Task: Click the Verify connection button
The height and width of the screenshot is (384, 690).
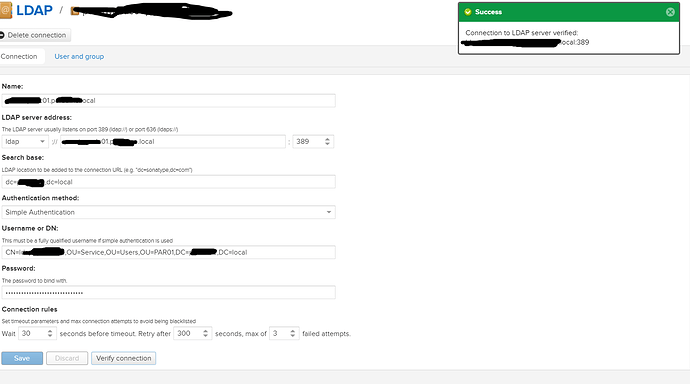Action: pos(124,358)
